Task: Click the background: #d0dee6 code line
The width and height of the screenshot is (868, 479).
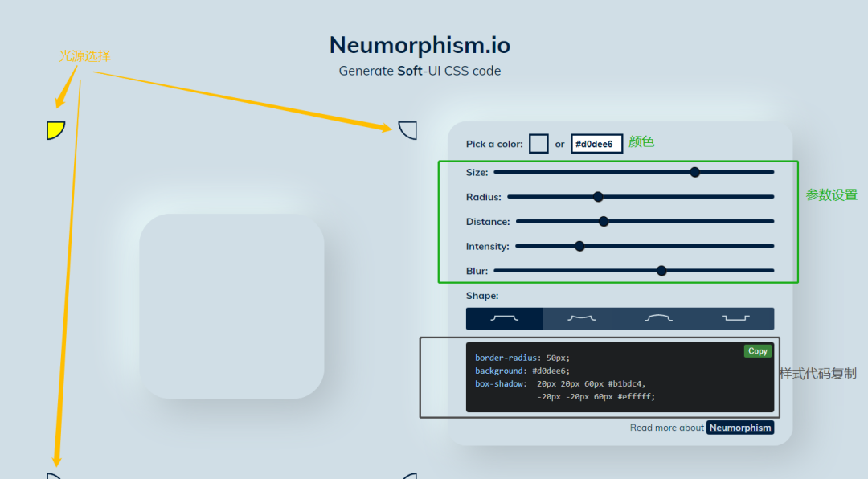Action: (x=522, y=371)
